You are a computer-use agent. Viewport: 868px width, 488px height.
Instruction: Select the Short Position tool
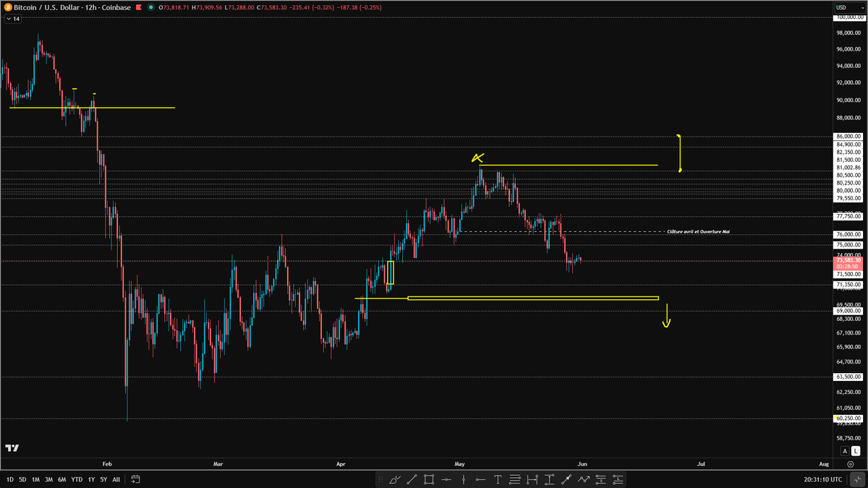601,479
